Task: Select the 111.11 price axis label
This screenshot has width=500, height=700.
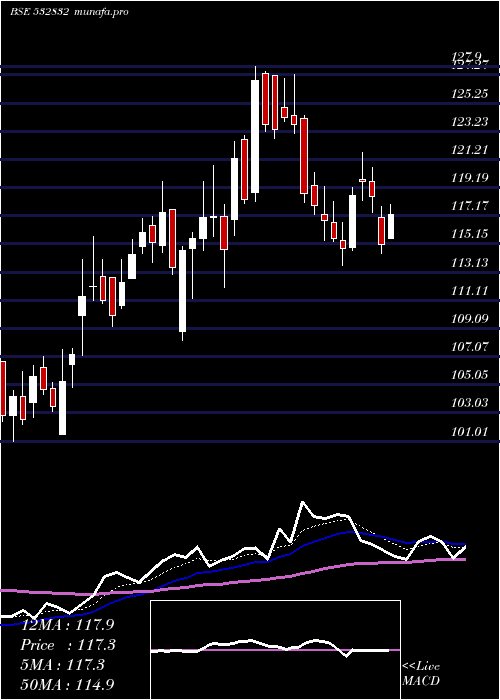Action: coord(469,291)
